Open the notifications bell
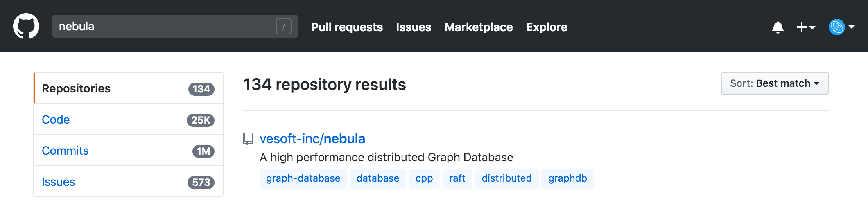The width and height of the screenshot is (868, 203). coord(778,27)
